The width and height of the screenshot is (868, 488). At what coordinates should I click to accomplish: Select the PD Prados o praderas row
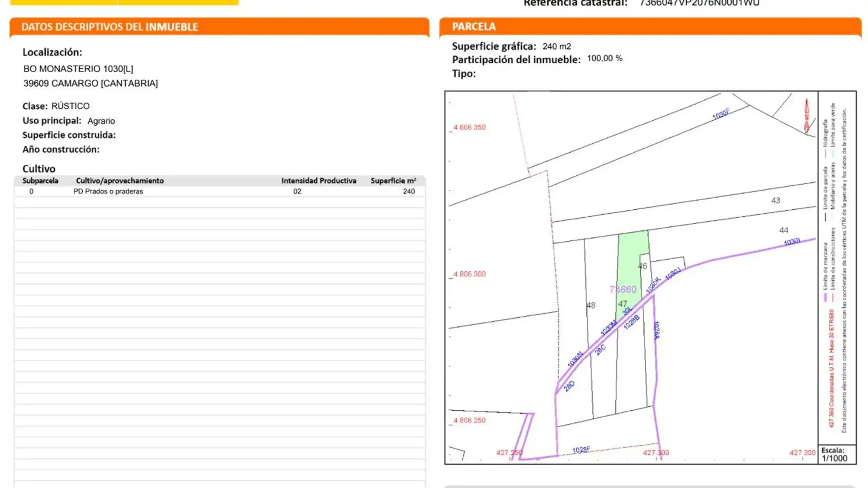coord(108,192)
